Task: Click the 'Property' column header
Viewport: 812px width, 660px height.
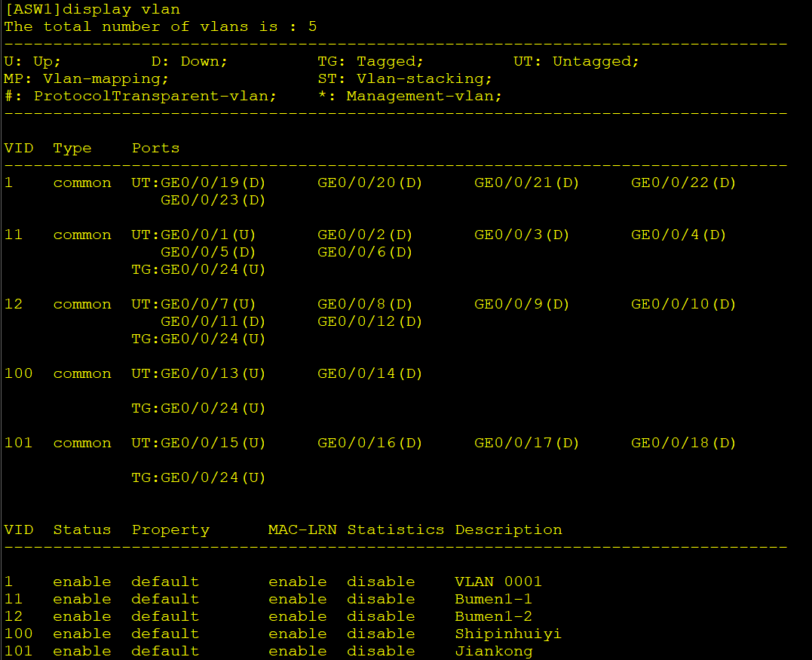Action: click(x=170, y=530)
